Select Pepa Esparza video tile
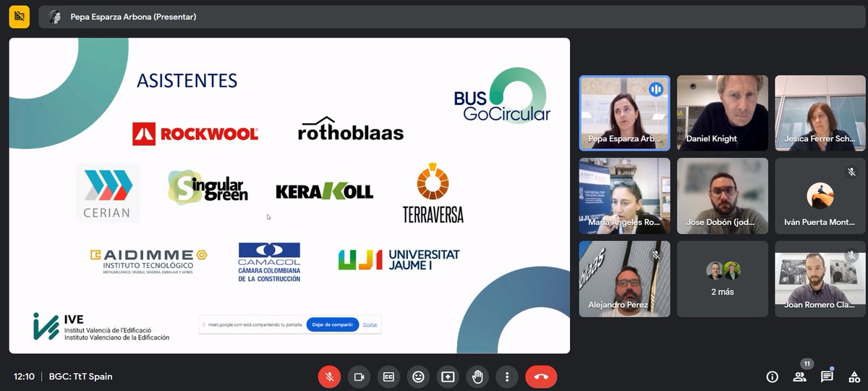This screenshot has width=868, height=391. (624, 113)
